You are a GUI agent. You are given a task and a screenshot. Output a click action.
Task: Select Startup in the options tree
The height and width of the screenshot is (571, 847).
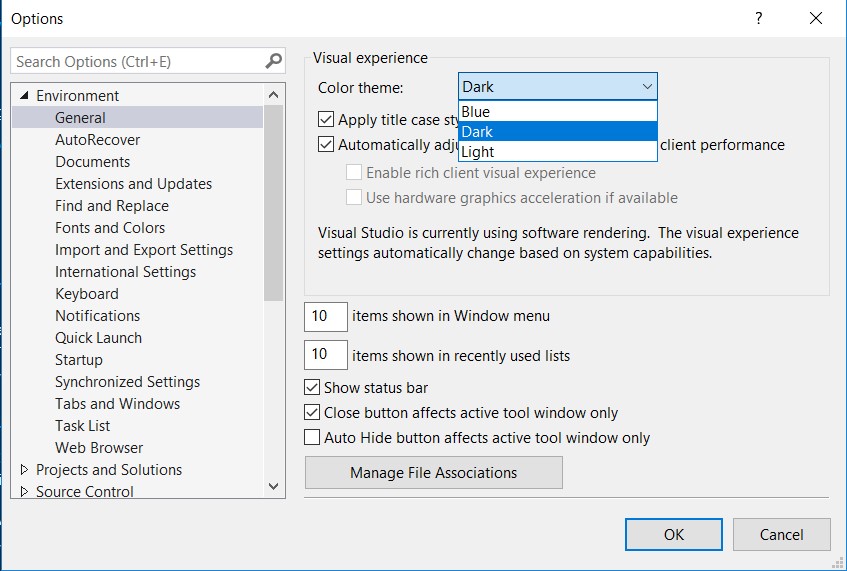(79, 360)
